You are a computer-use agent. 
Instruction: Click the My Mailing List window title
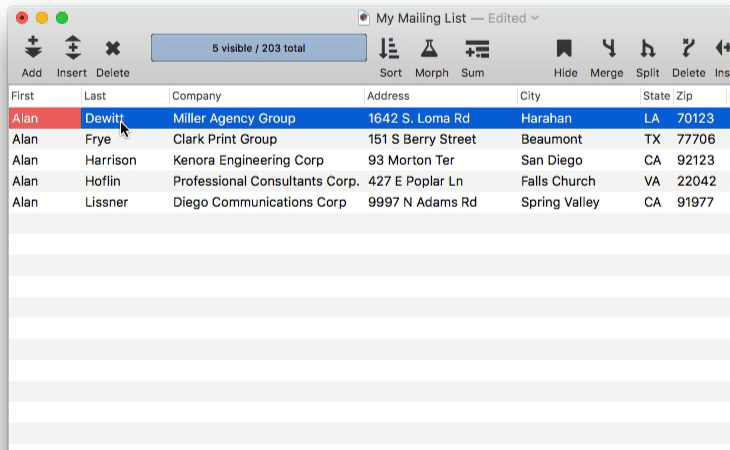point(421,18)
